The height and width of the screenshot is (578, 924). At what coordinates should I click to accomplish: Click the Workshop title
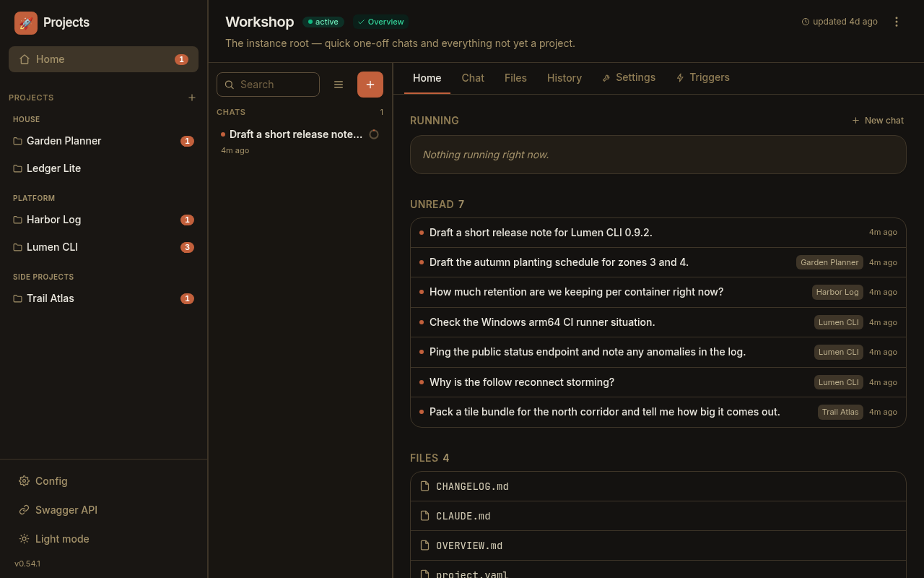(x=259, y=22)
